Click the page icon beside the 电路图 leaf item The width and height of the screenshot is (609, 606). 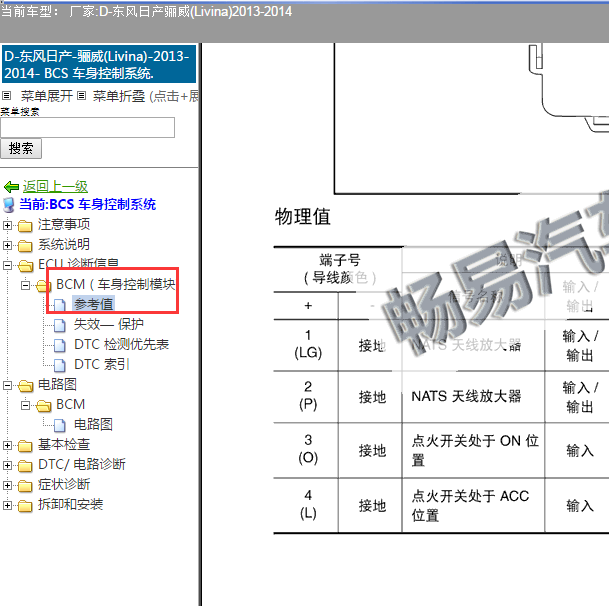(x=59, y=425)
